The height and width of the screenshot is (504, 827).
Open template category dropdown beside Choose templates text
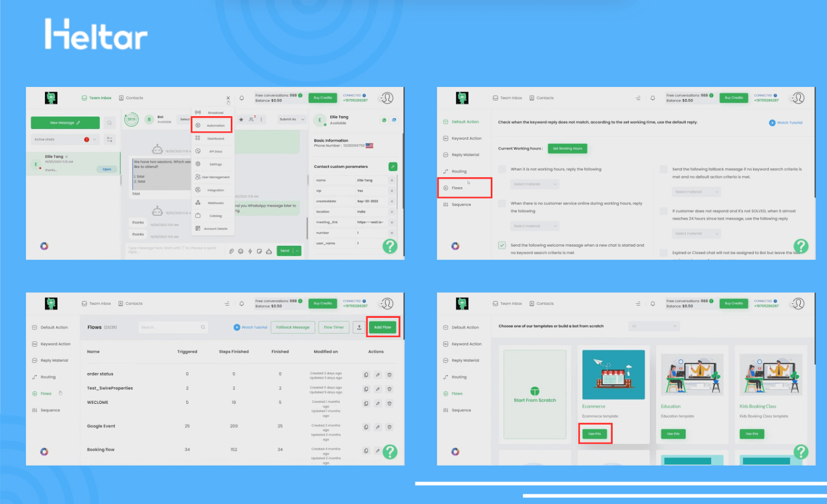(653, 326)
